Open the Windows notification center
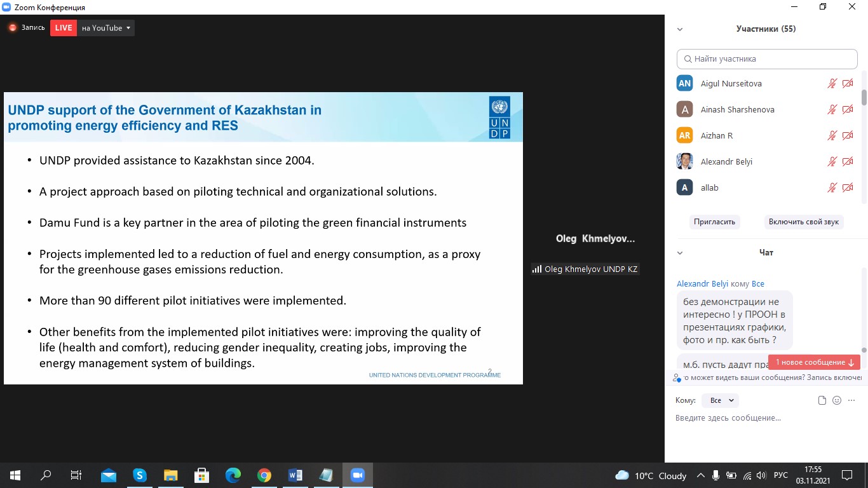Viewport: 868px width, 488px height. tap(846, 475)
